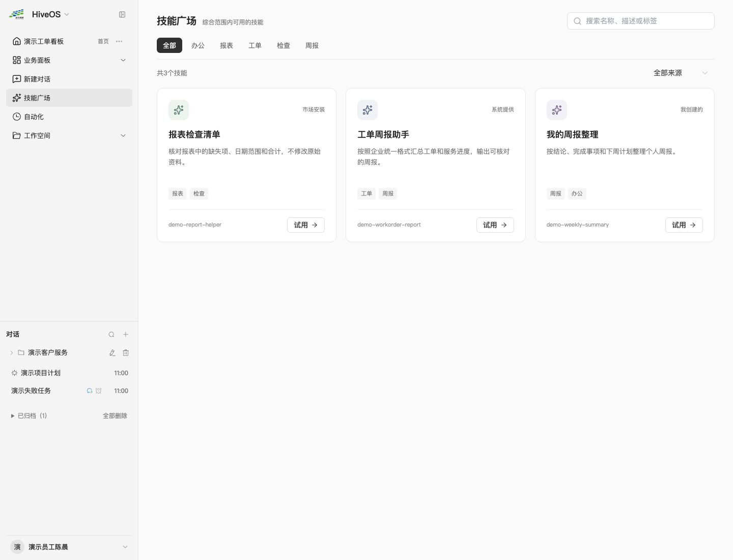Open the HiveOS workspace dropdown
The width and height of the screenshot is (733, 560).
click(x=50, y=14)
